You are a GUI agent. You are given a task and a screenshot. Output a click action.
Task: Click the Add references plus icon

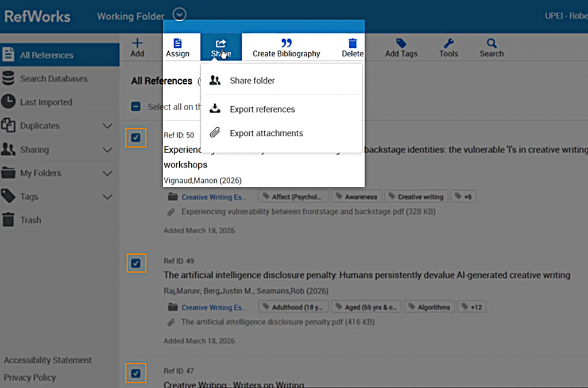click(x=137, y=44)
